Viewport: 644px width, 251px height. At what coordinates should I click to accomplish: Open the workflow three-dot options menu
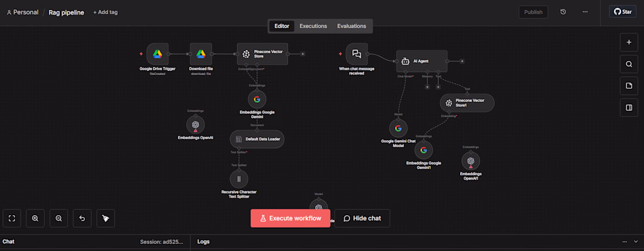click(x=585, y=12)
